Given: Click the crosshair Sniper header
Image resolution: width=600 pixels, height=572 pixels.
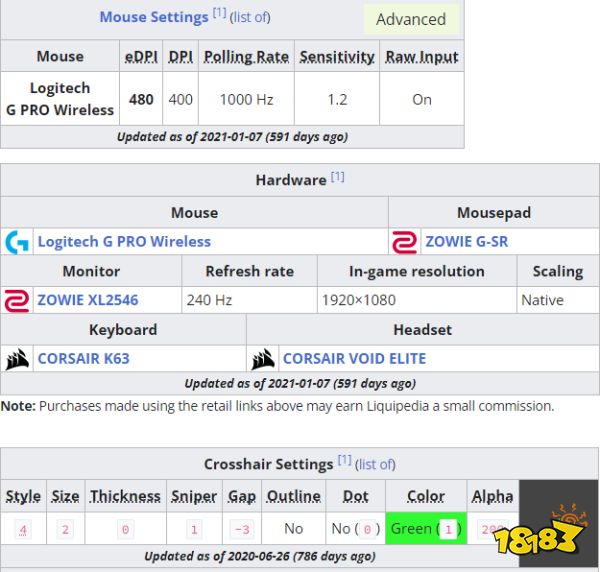Looking at the screenshot, I should point(194,496).
